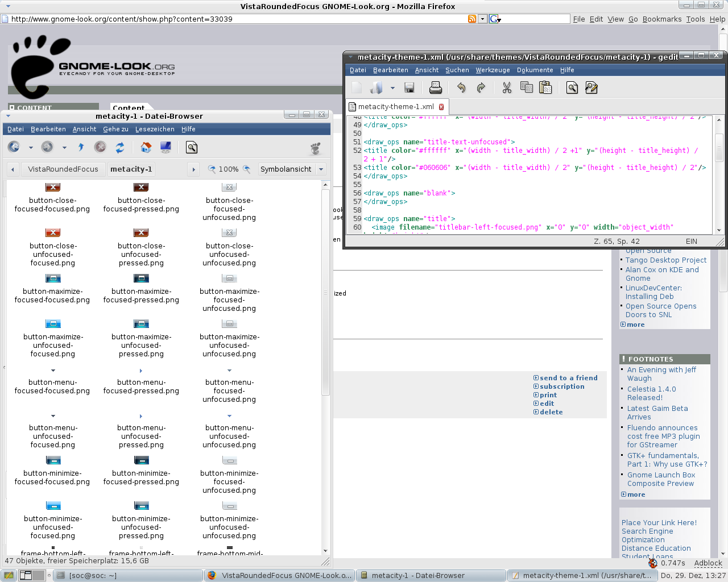728x582 pixels.
Task: Click the Forward button in Datei-Browser
Action: (x=47, y=147)
